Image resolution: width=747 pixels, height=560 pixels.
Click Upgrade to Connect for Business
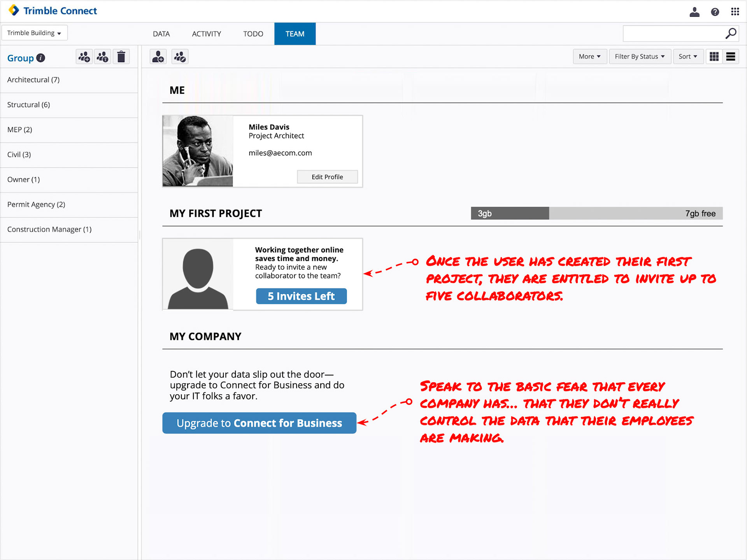259,423
